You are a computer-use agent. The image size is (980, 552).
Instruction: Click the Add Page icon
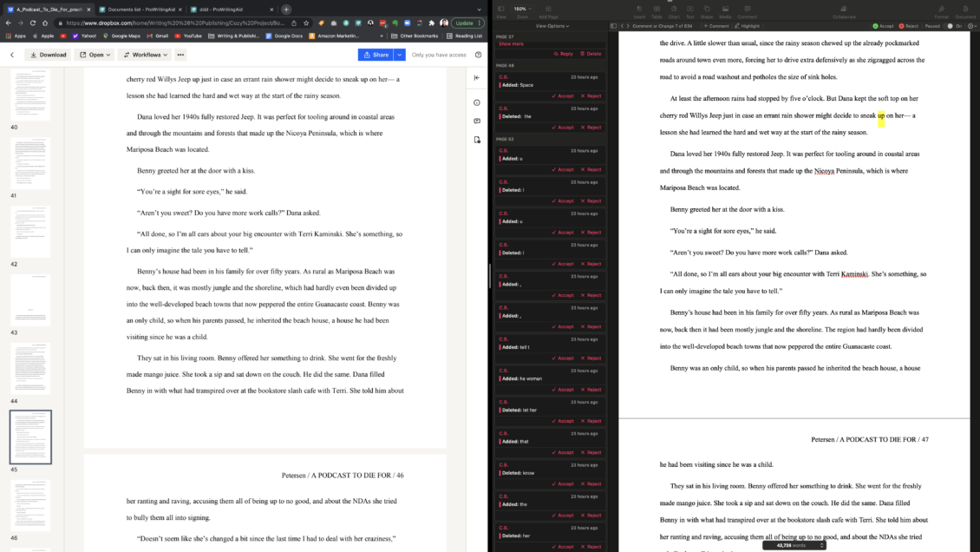point(548,9)
